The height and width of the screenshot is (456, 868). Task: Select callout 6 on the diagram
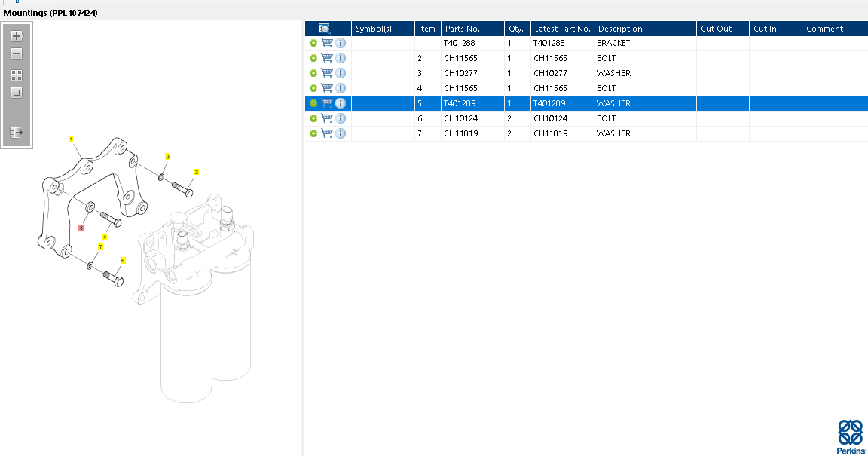coord(123,261)
